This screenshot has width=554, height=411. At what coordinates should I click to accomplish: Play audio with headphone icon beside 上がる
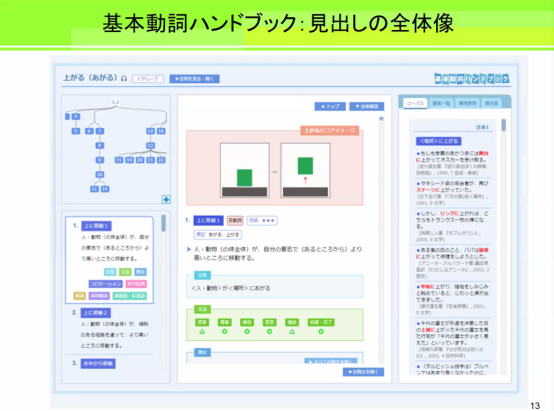(124, 78)
